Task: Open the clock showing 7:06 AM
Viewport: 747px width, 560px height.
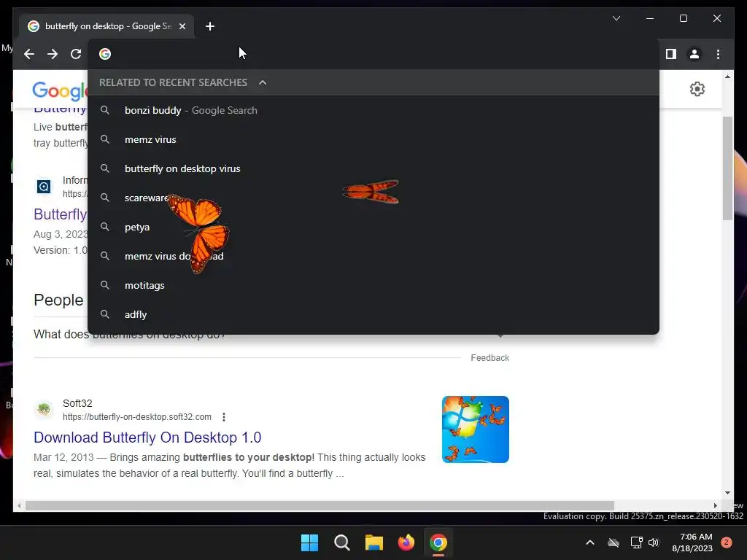Action: tap(692, 542)
